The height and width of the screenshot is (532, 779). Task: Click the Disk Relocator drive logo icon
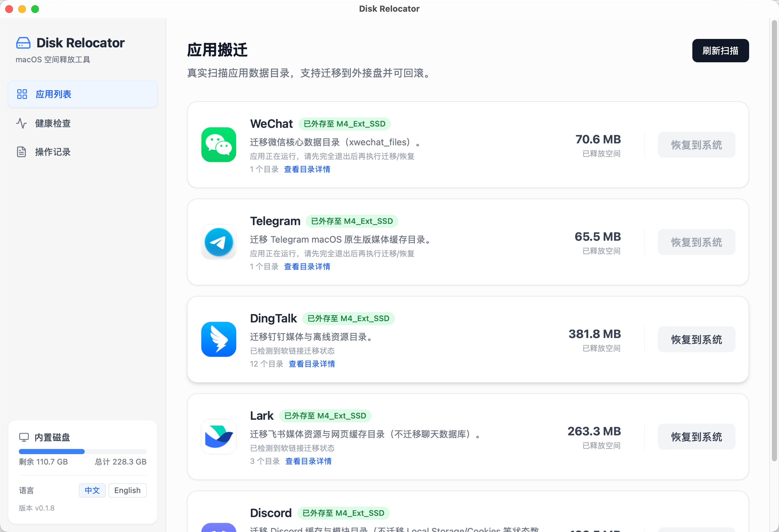[23, 43]
